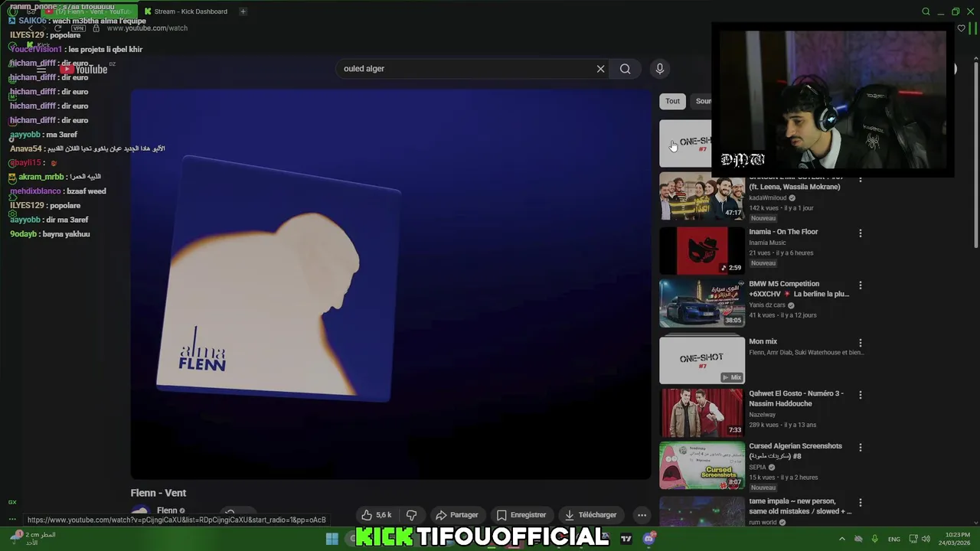Click the tray microphone icon
The height and width of the screenshot is (551, 980).
pos(874,539)
